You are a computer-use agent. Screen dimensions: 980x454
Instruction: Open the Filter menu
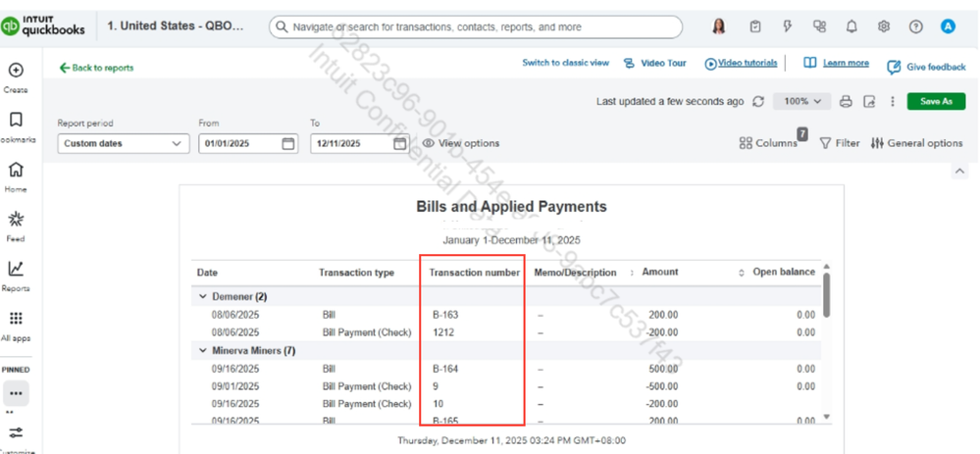coord(840,143)
